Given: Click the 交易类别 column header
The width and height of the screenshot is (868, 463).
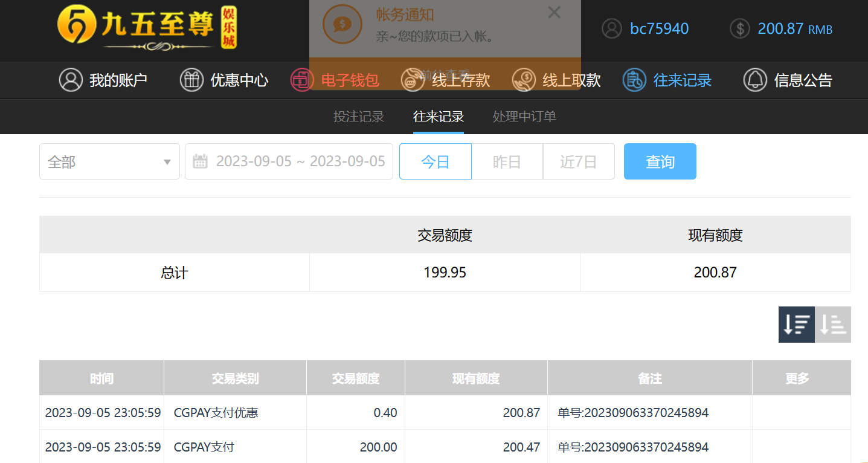Looking at the screenshot, I should point(235,378).
